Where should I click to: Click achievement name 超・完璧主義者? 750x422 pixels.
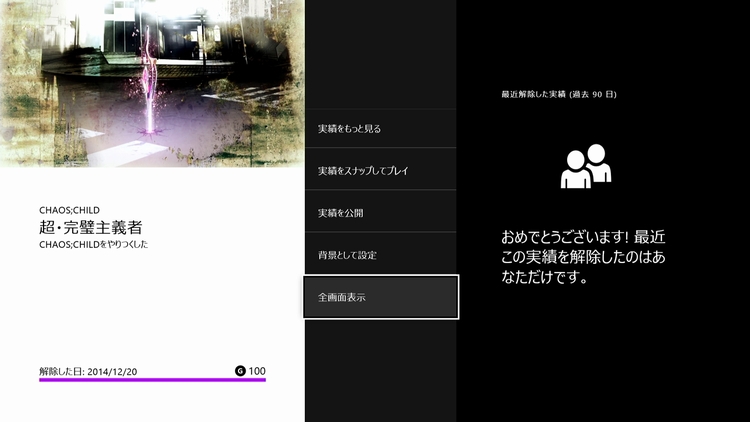[x=91, y=227]
